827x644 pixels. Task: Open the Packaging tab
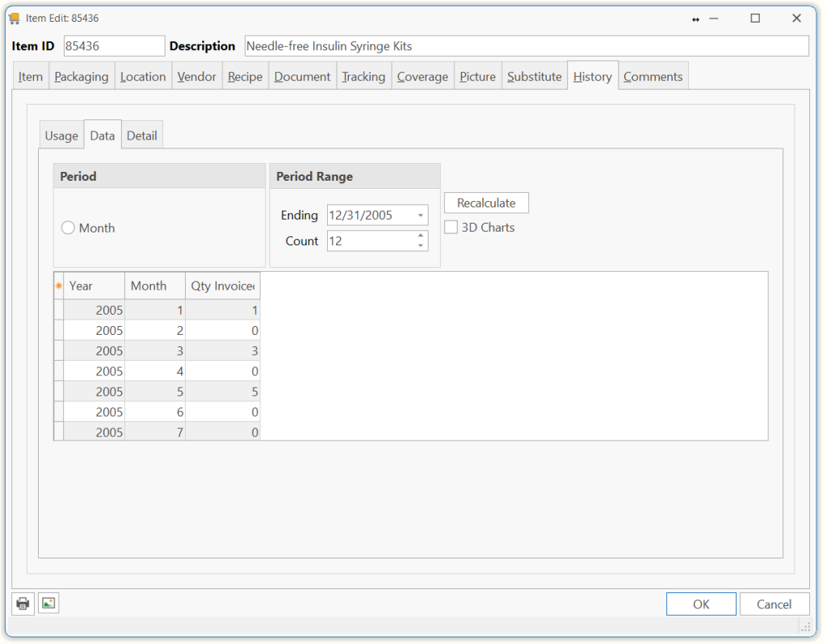point(82,77)
